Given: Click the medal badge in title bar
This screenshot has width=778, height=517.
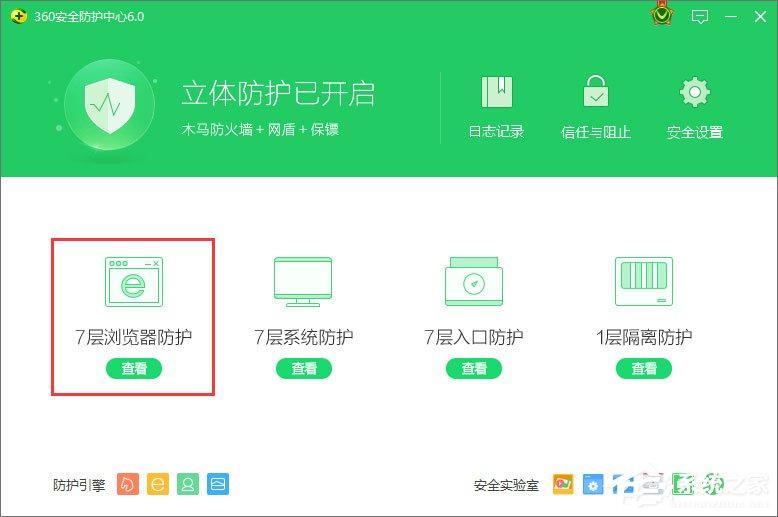Looking at the screenshot, I should pos(662,14).
